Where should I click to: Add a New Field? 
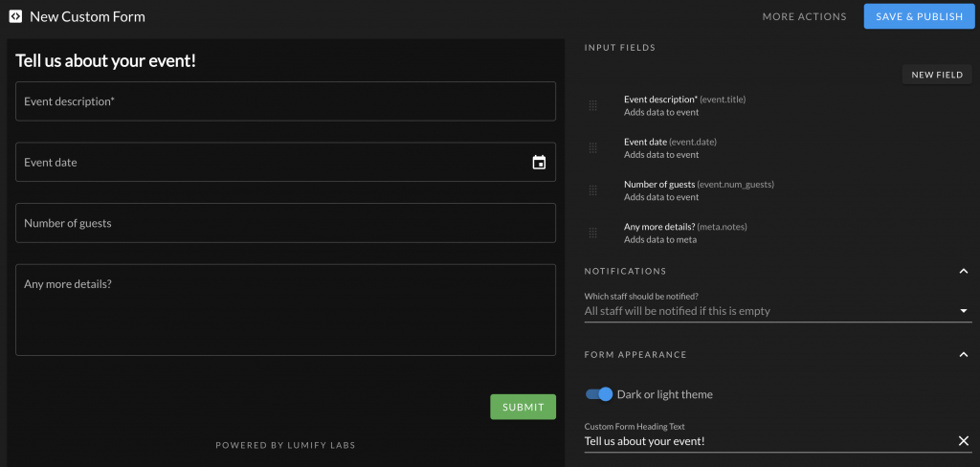(937, 75)
